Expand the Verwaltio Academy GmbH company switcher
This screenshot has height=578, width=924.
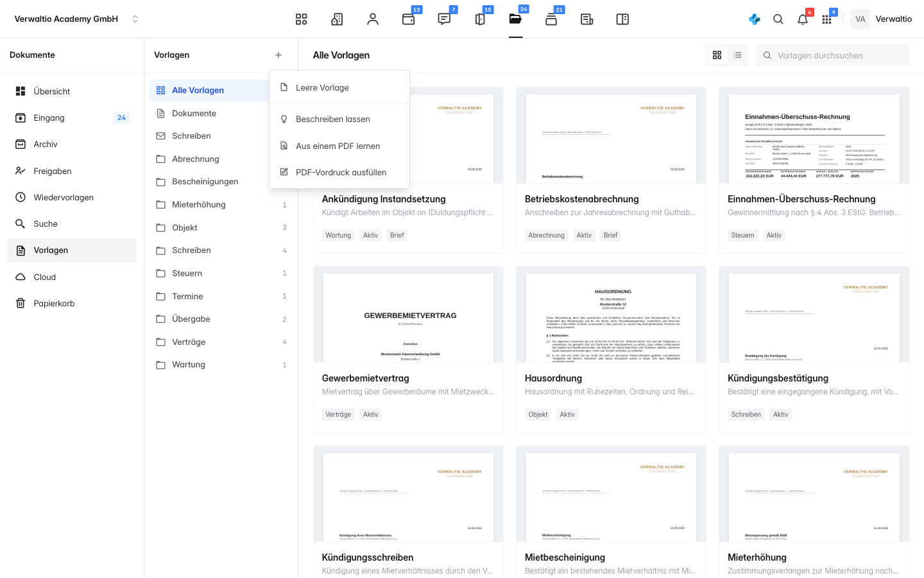pyautogui.click(x=76, y=19)
